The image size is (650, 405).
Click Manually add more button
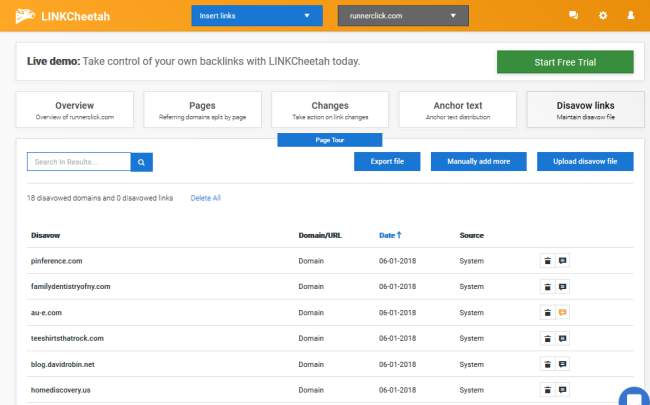click(478, 162)
